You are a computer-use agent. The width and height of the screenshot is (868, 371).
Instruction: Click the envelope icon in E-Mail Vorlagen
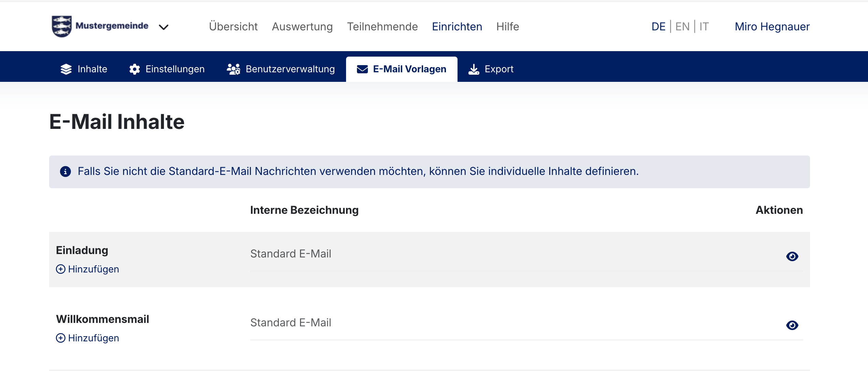coord(362,69)
